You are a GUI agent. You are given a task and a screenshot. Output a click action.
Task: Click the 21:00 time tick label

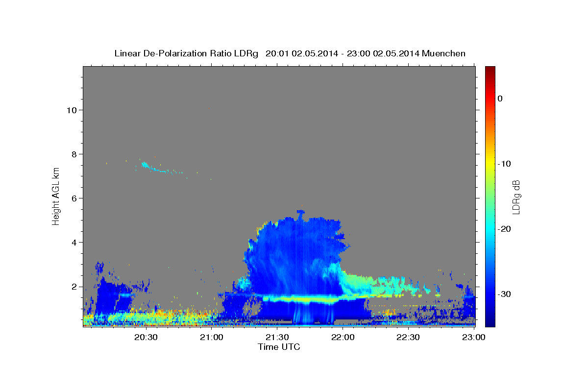(211, 337)
